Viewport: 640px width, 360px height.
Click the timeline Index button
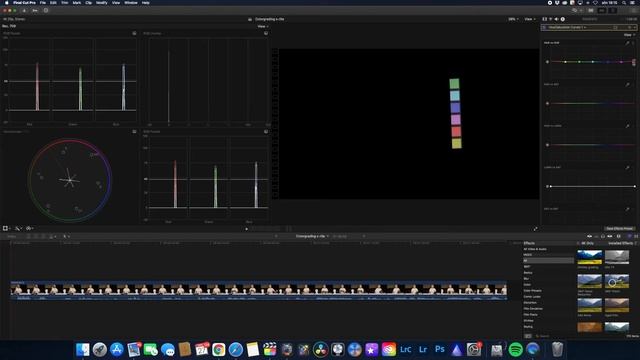12,236
